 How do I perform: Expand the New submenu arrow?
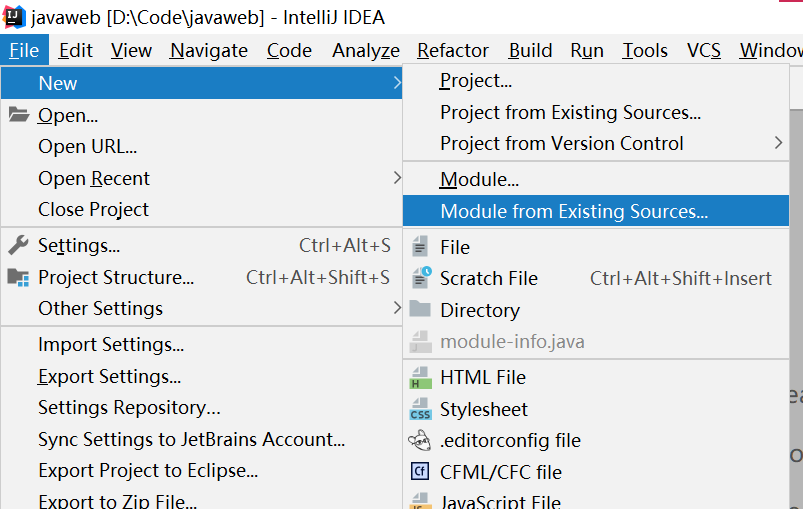pyautogui.click(x=397, y=82)
